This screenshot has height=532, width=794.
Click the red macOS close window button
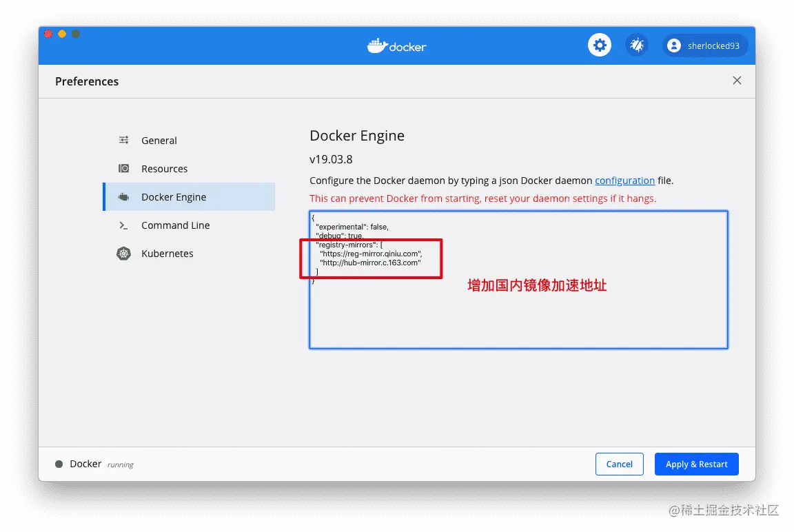48,34
